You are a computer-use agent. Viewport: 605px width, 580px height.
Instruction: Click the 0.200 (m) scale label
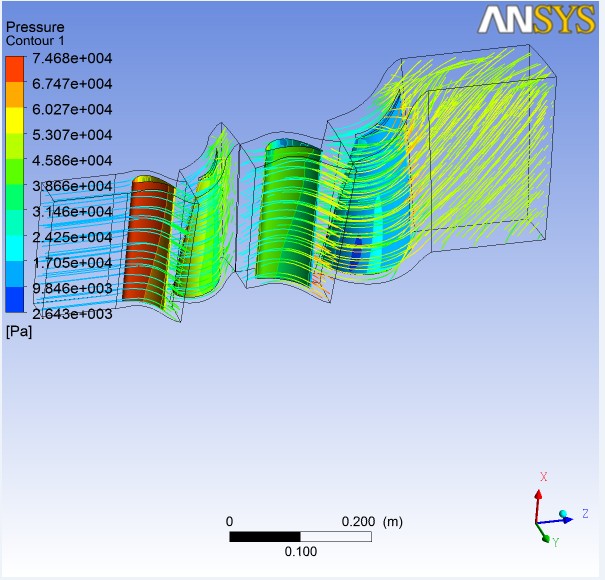click(x=372, y=522)
